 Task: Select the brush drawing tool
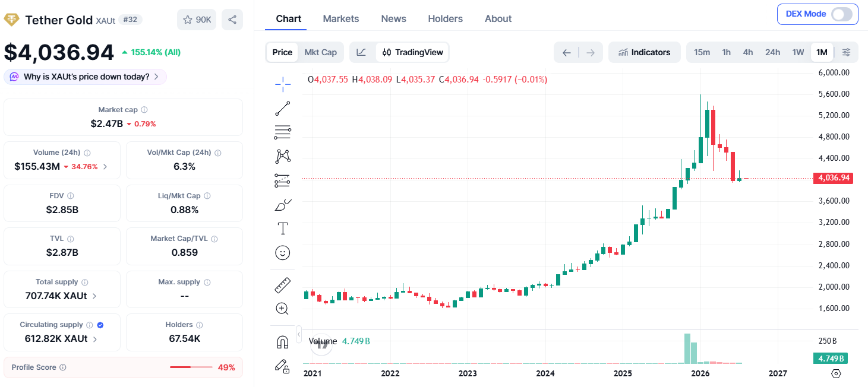coord(283,205)
